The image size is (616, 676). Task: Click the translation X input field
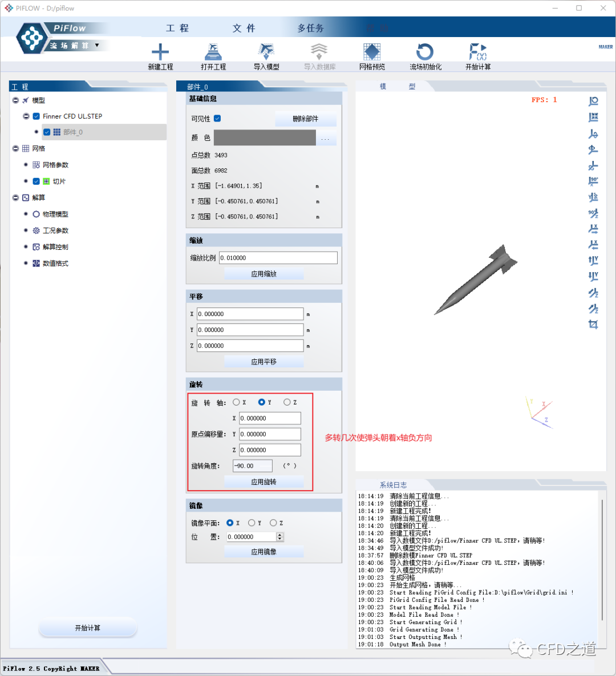point(250,314)
